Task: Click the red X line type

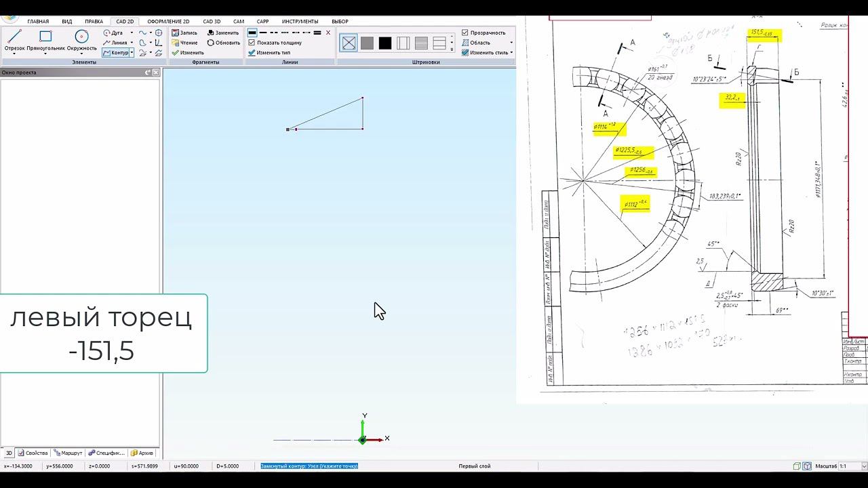Action: pos(328,33)
